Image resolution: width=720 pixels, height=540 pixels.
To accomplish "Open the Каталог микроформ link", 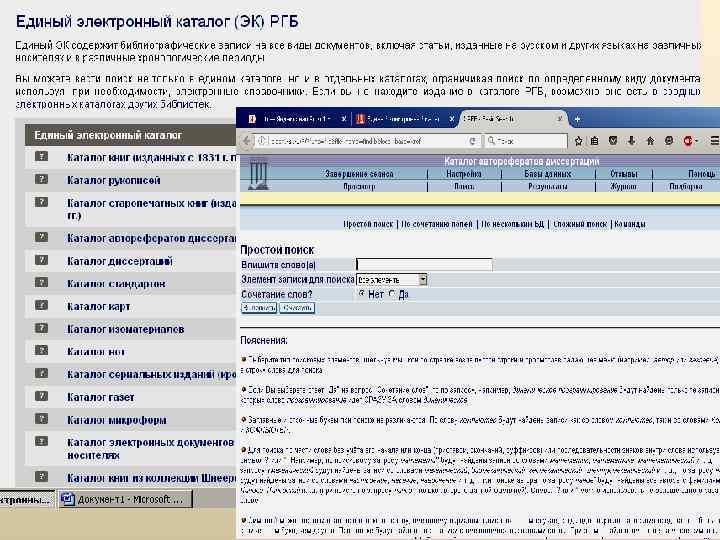I will pos(117,420).
